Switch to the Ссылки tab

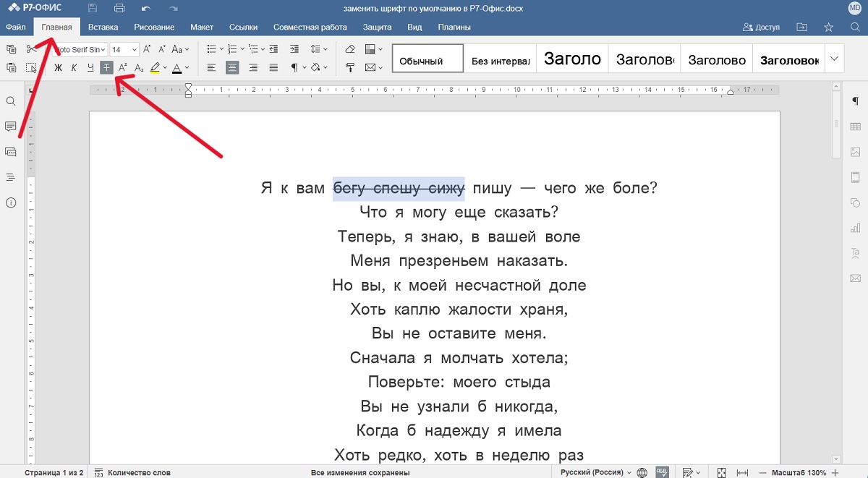(x=243, y=27)
